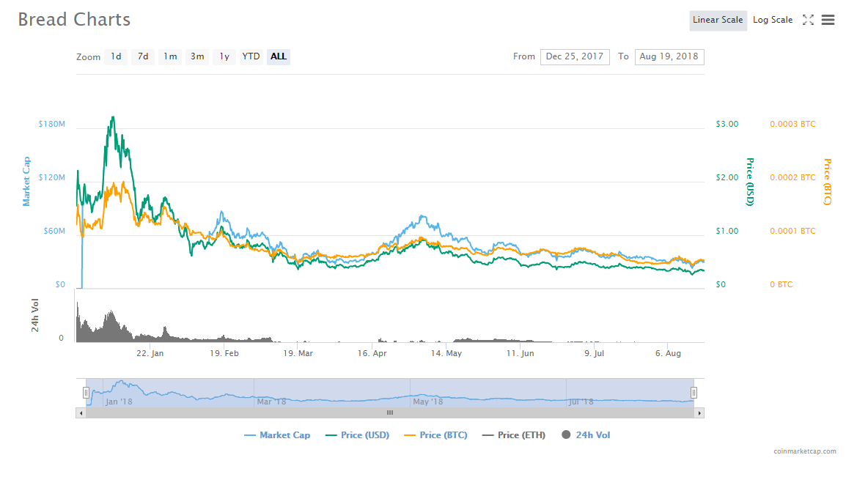
Task: Open the chart hamburger menu
Action: (x=828, y=20)
